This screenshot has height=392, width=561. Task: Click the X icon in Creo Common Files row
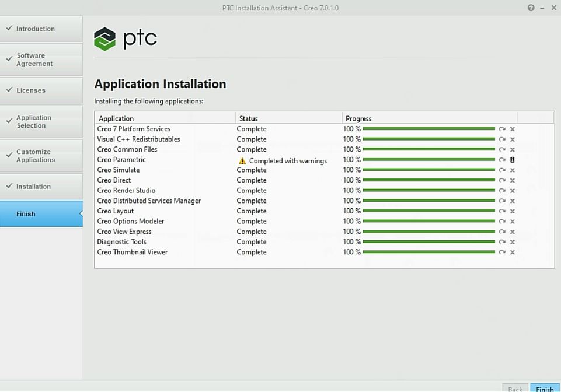[x=513, y=149]
